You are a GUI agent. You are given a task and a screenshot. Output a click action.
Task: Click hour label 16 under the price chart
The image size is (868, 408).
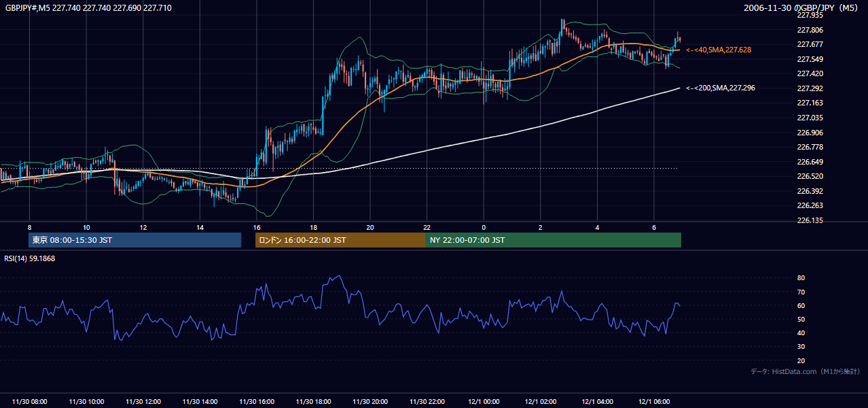click(x=256, y=227)
